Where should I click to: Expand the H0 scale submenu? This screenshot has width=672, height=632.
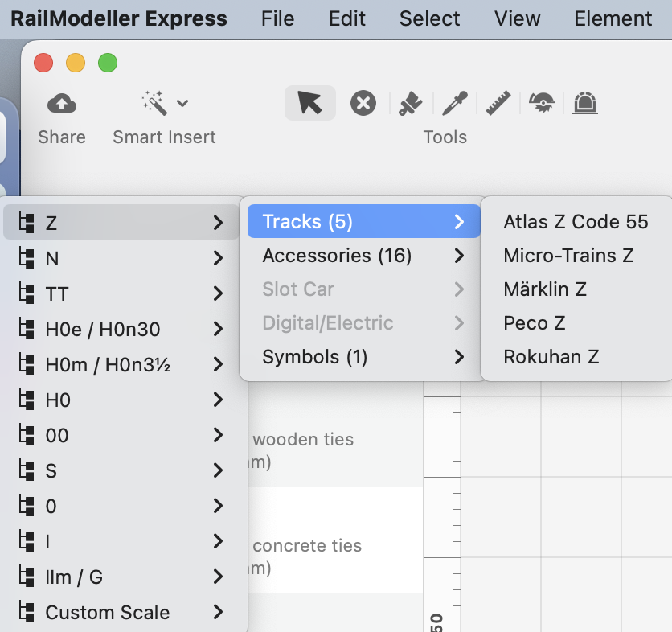pyautogui.click(x=121, y=400)
